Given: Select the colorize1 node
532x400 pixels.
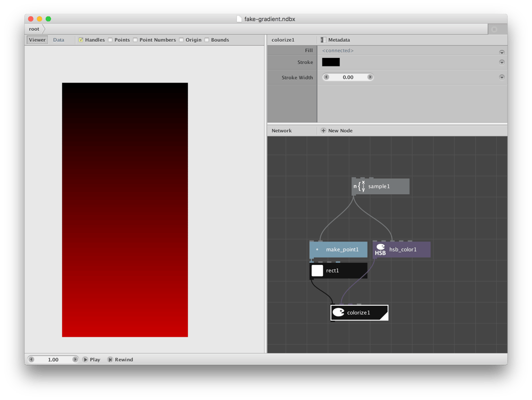Looking at the screenshot, I should [359, 312].
